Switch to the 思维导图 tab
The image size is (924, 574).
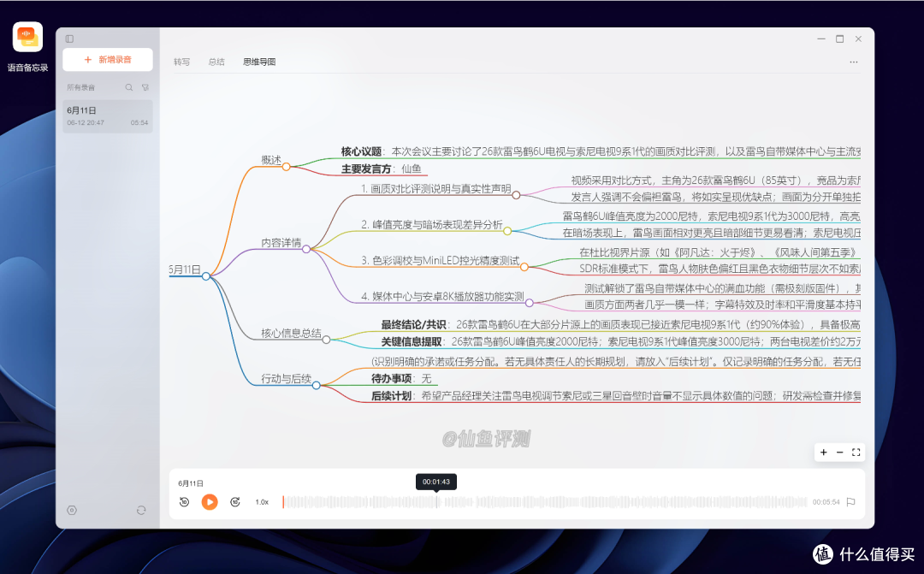click(x=259, y=62)
